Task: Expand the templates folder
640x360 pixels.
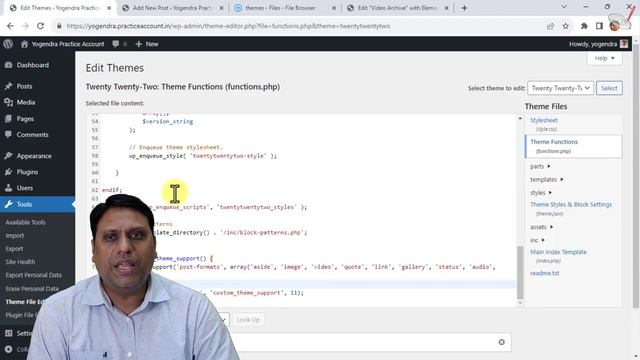Action: click(547, 179)
